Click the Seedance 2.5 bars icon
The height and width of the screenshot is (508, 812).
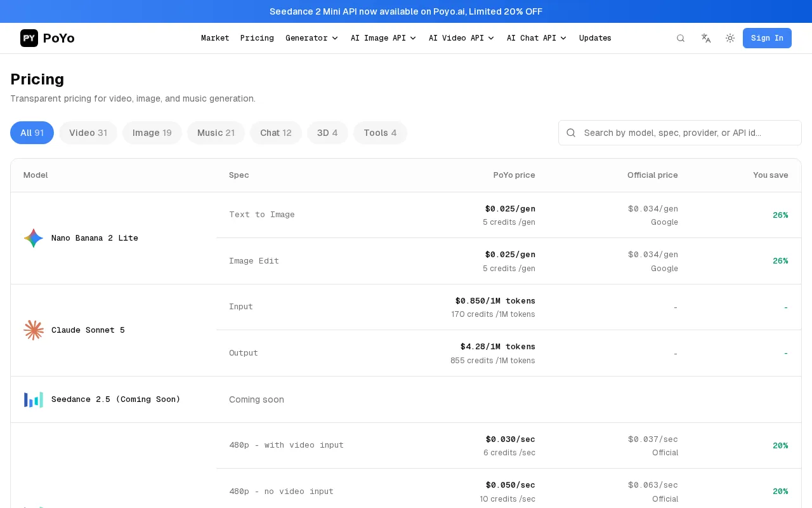coord(34,399)
